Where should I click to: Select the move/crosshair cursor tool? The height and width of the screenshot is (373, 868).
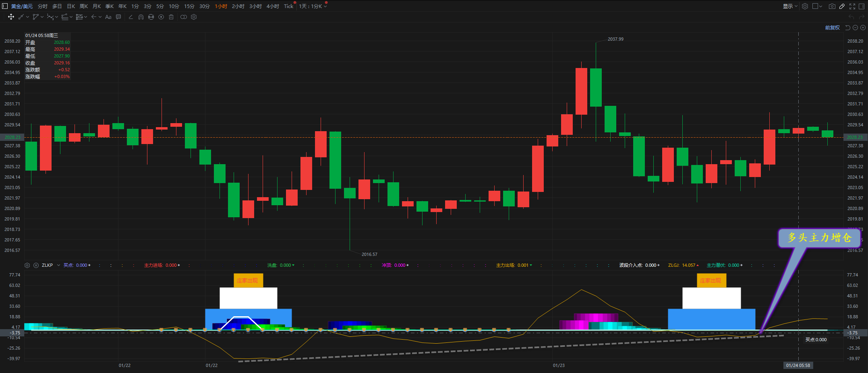(x=11, y=17)
